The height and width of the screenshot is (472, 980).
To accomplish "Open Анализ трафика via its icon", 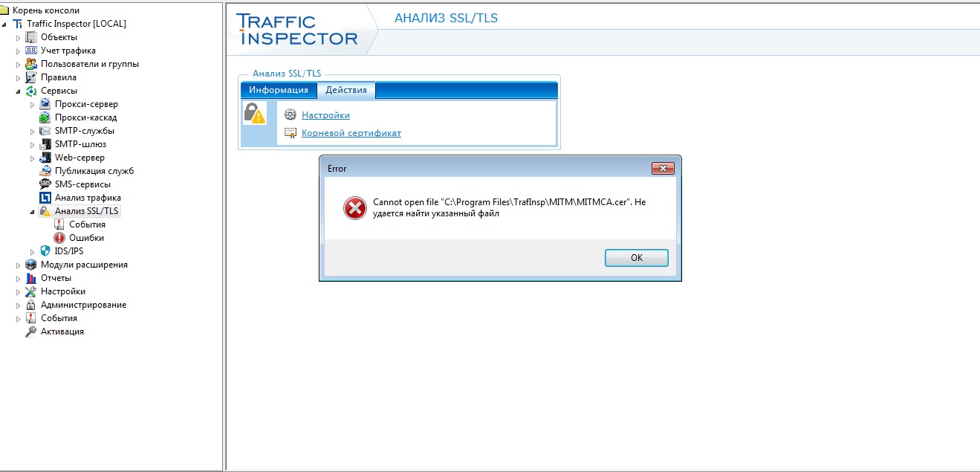I will click(45, 198).
